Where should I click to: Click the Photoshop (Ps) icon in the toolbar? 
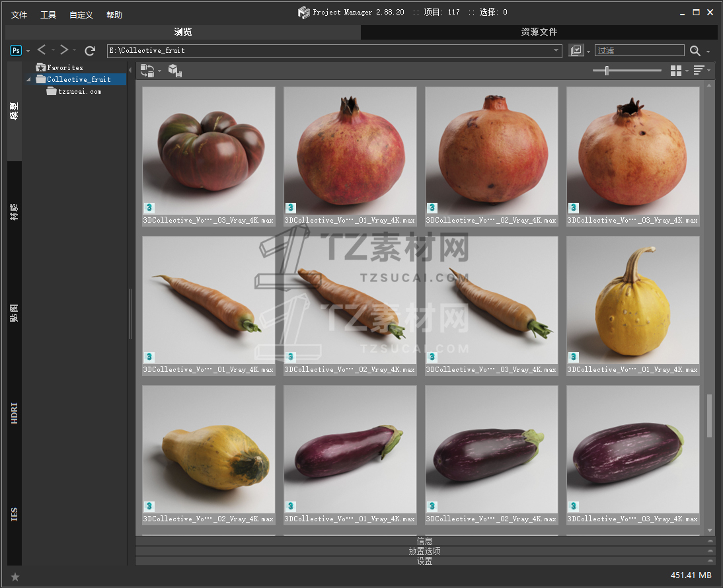16,50
